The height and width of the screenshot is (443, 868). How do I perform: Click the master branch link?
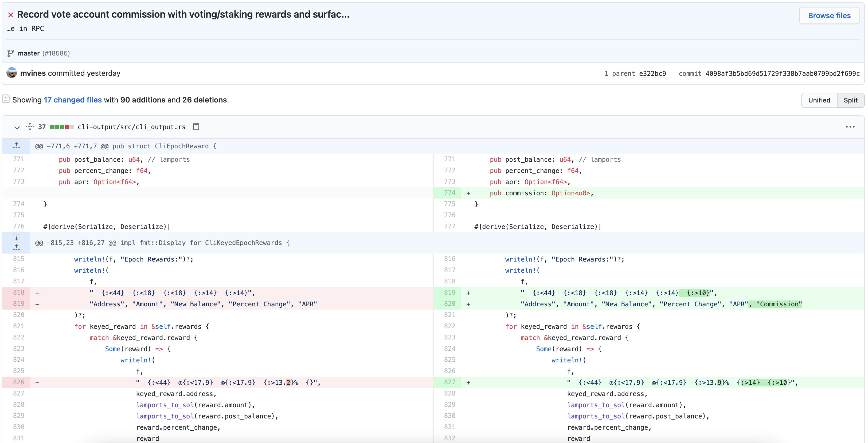pyautogui.click(x=29, y=53)
